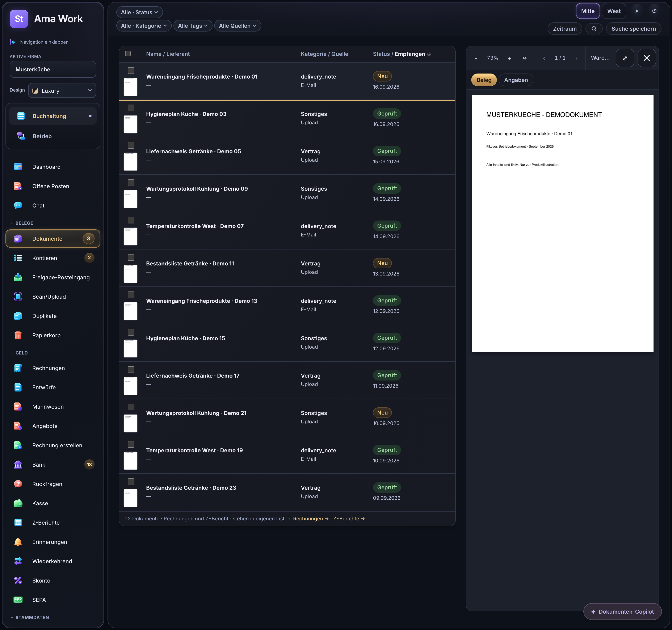Image resolution: width=672 pixels, height=630 pixels.
Task: Follow the Z-Berichte link in footer
Action: pyautogui.click(x=349, y=519)
